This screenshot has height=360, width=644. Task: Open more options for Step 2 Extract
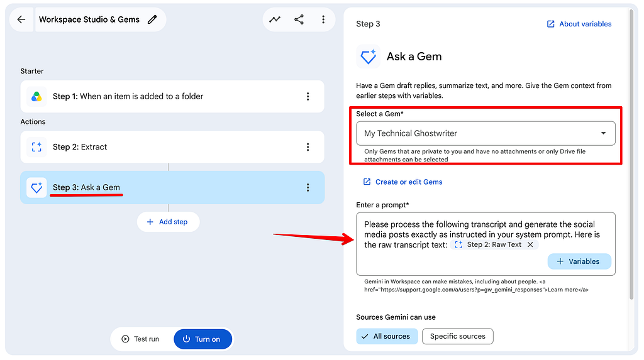point(308,147)
